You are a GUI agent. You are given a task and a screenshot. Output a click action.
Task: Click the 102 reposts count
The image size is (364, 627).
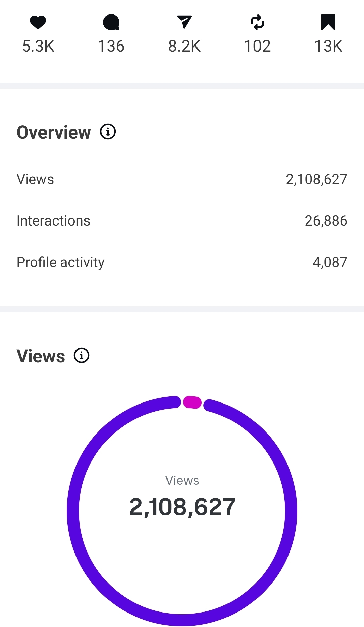click(257, 46)
